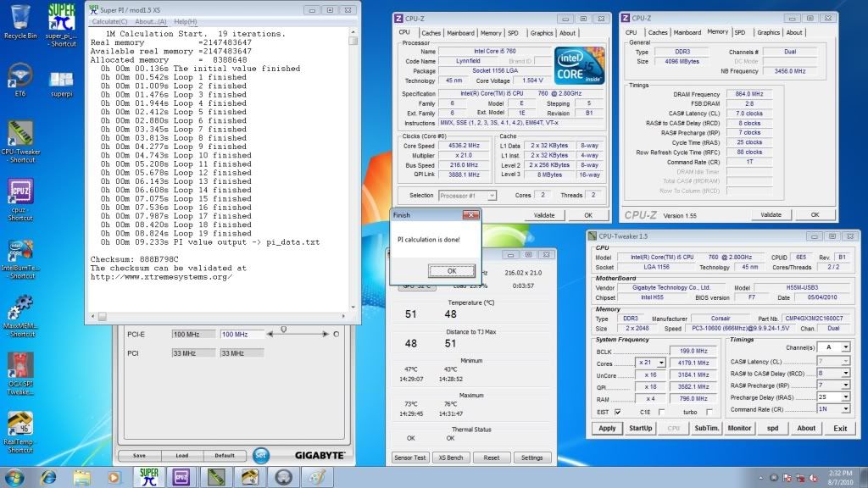Click the Apply button in CPU-Tweaker

pyautogui.click(x=607, y=428)
